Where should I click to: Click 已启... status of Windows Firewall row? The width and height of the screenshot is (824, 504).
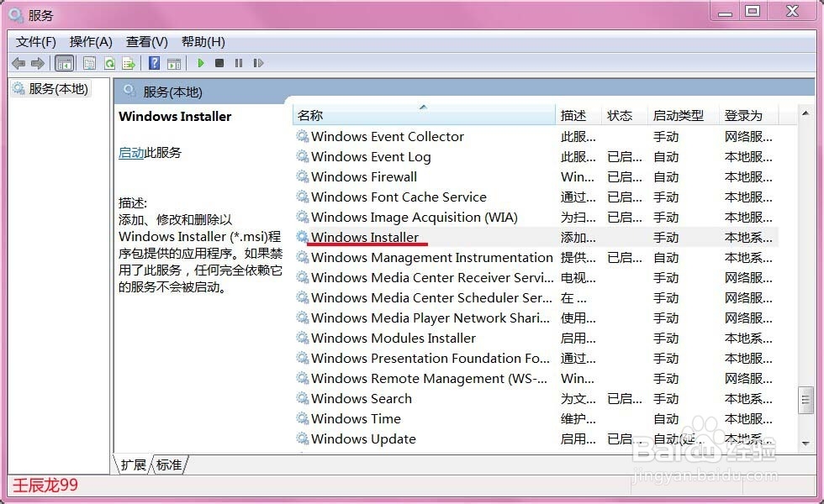(x=624, y=177)
